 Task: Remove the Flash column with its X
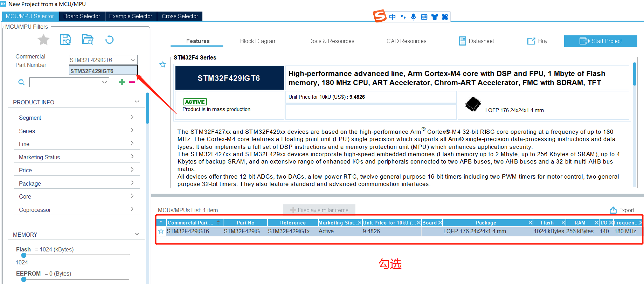click(x=563, y=223)
